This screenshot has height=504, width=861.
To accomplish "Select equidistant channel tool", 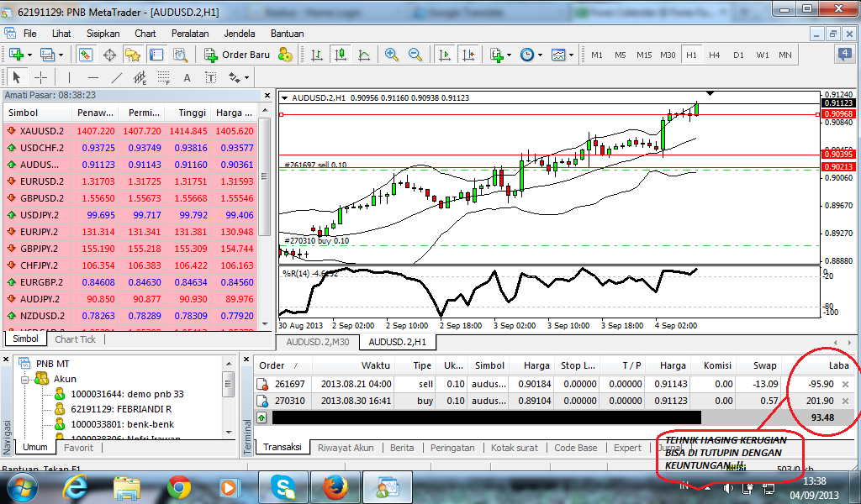I will pos(140,77).
